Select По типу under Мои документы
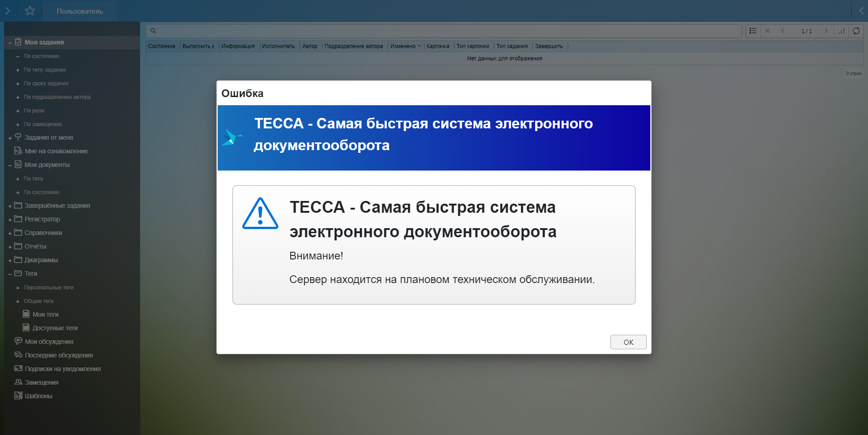 [34, 179]
